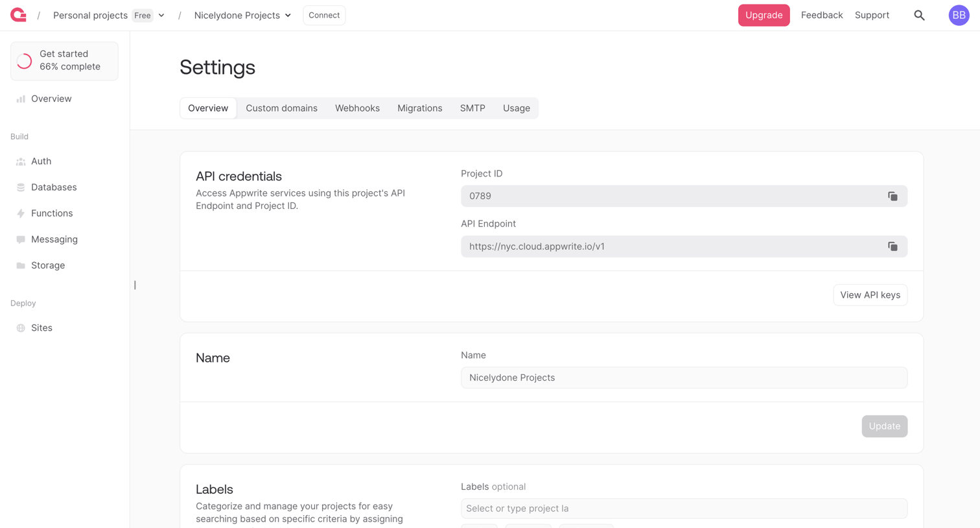Click the API Endpoint field
The width and height of the screenshot is (980, 528).
(x=684, y=246)
